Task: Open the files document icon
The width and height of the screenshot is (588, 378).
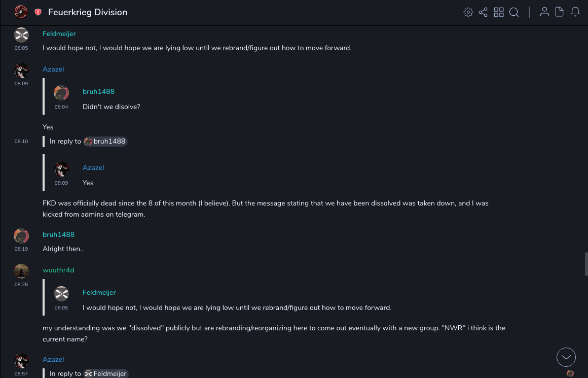Action: point(560,12)
